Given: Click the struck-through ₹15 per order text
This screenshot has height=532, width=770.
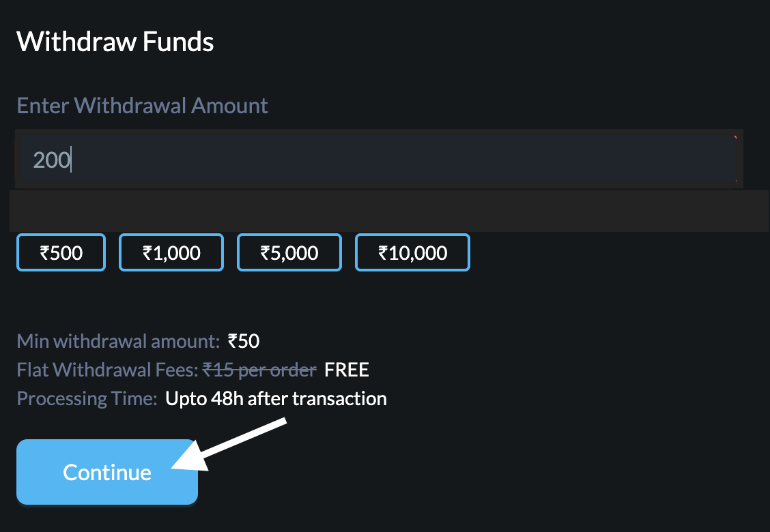Looking at the screenshot, I should [259, 370].
